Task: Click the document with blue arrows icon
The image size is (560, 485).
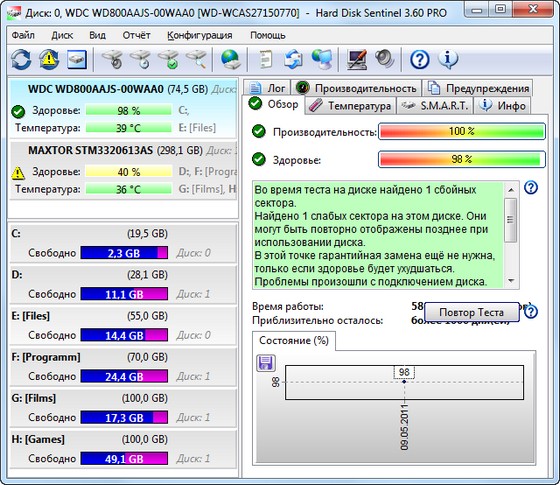Action: pyautogui.click(x=293, y=59)
